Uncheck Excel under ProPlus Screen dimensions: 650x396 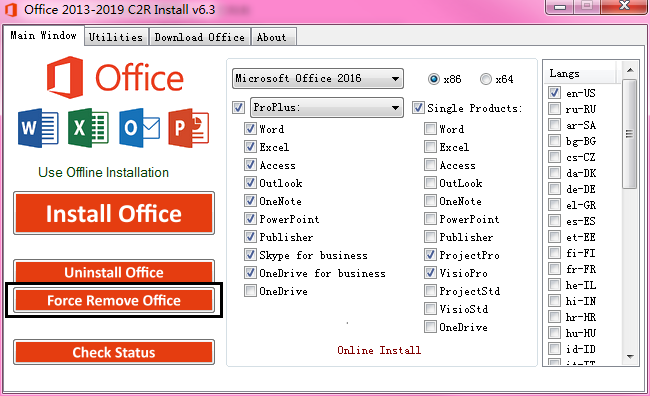[250, 146]
